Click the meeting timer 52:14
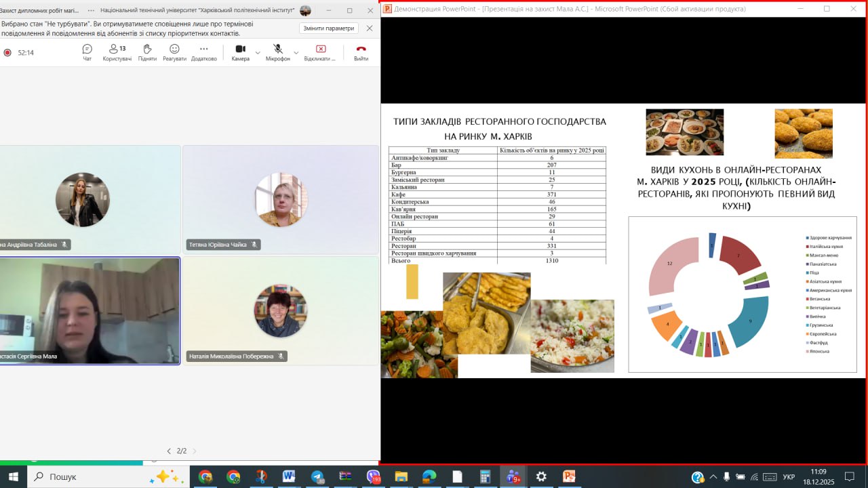Image resolution: width=868 pixels, height=488 pixels. click(x=26, y=52)
